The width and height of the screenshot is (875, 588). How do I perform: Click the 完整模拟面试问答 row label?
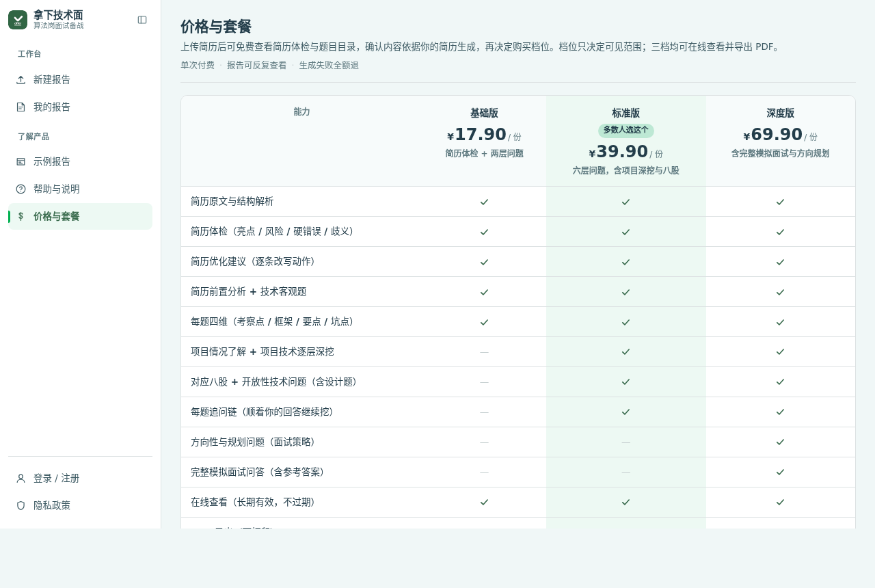257,472
